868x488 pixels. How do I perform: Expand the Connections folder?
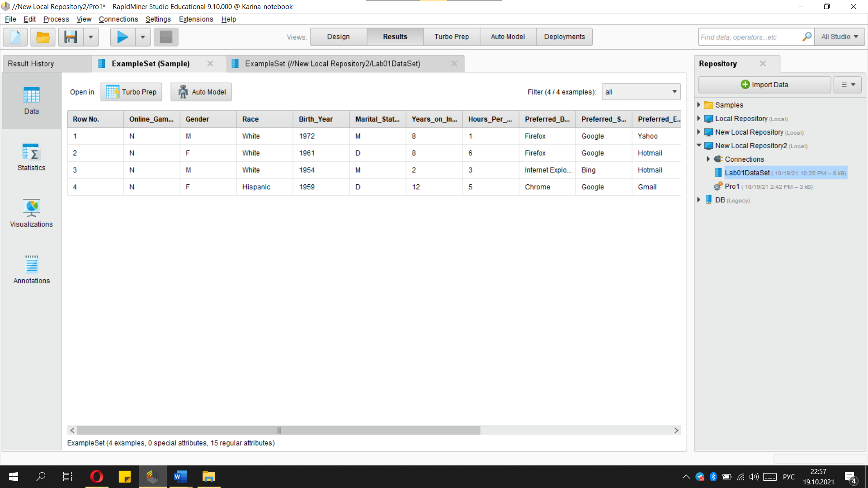(x=708, y=159)
